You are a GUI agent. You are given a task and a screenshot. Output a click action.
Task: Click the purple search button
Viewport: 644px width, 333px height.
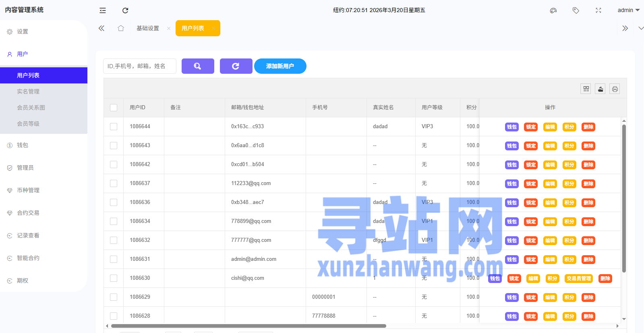[198, 66]
